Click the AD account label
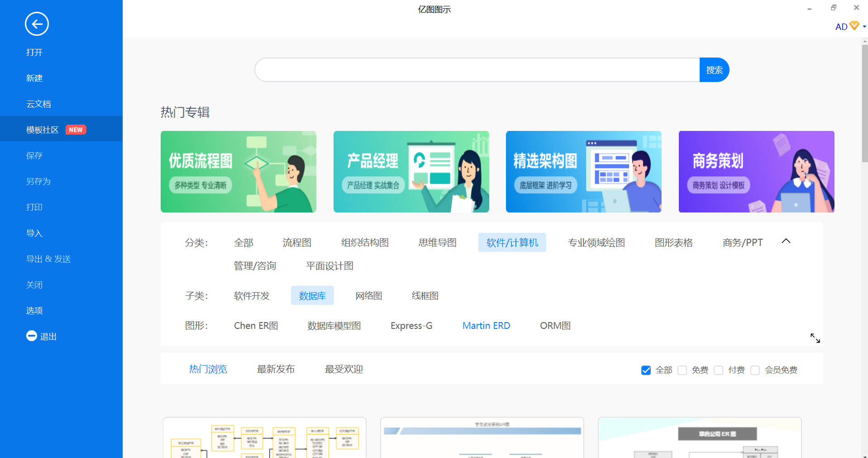 pos(841,27)
